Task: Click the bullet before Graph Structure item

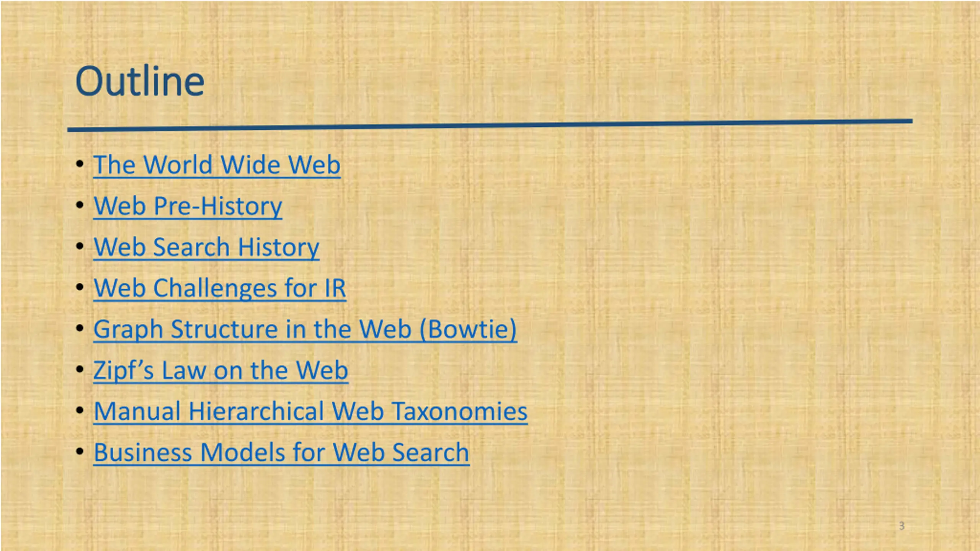Action: coord(80,328)
